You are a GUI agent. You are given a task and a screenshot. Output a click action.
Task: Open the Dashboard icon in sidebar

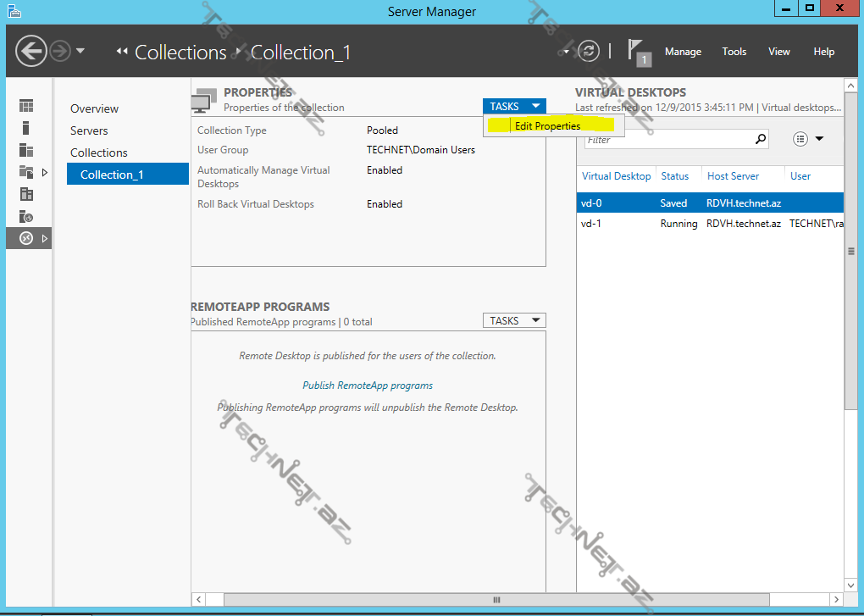coord(26,106)
